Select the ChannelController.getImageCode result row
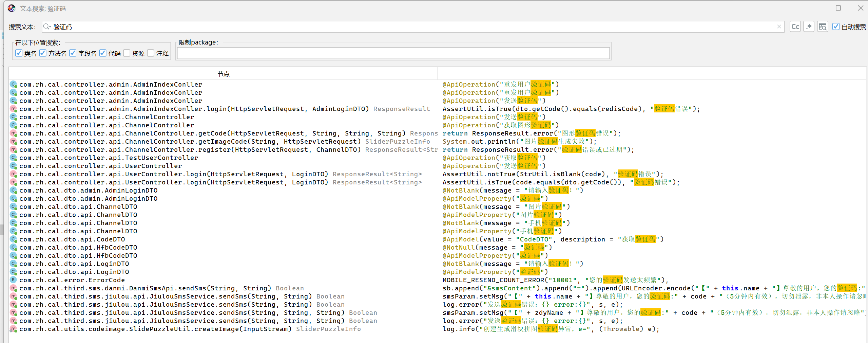Viewport: 868px width, 343px height. click(x=190, y=142)
